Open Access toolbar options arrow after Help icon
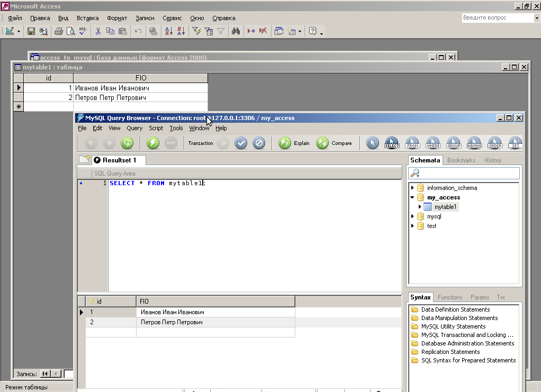The image size is (541, 392). click(x=321, y=33)
